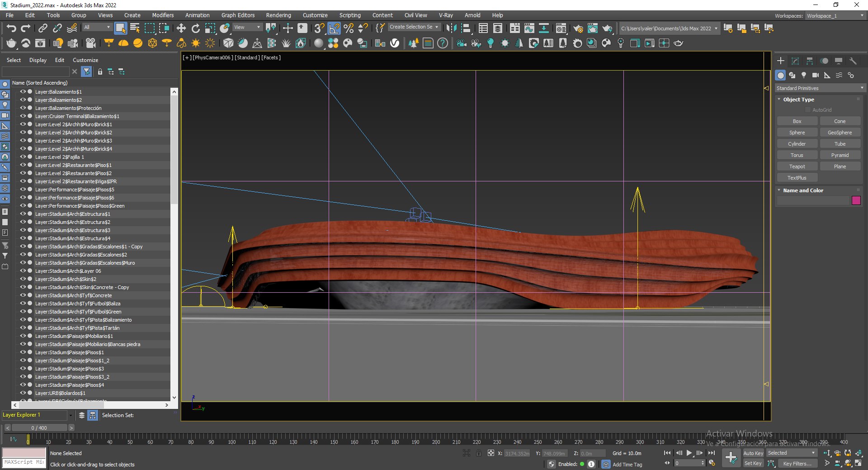868x470 pixels.
Task: Toggle Percent Snap in the toolbar
Action: [x=349, y=28]
